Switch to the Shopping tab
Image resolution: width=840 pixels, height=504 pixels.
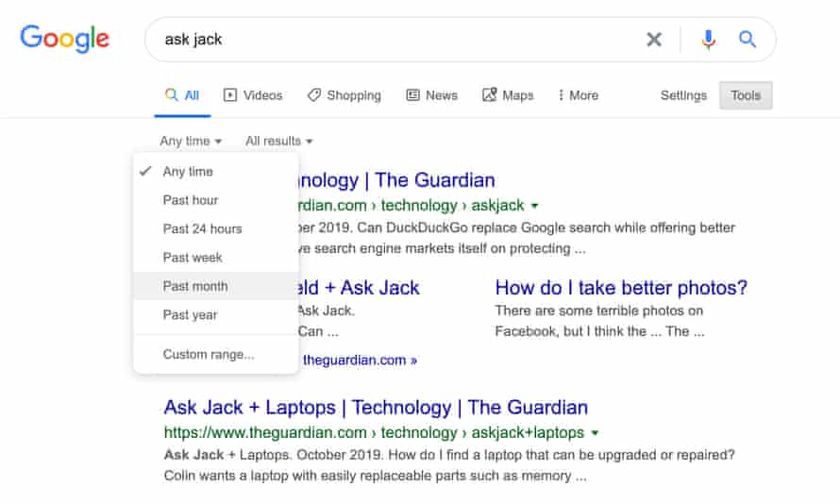pyautogui.click(x=344, y=95)
